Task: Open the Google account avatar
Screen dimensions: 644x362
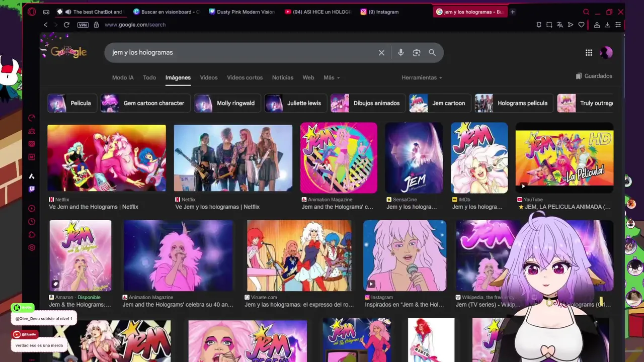Action: coord(606,52)
